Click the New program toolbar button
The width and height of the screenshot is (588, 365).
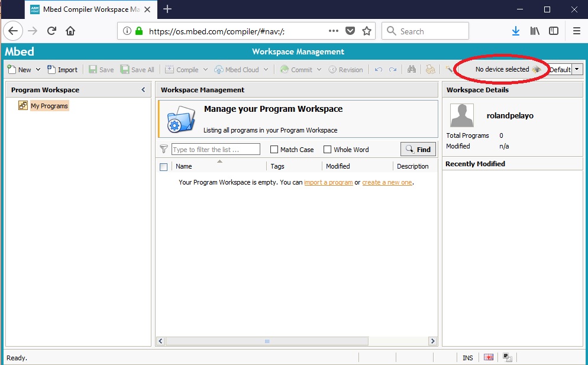[x=19, y=69]
